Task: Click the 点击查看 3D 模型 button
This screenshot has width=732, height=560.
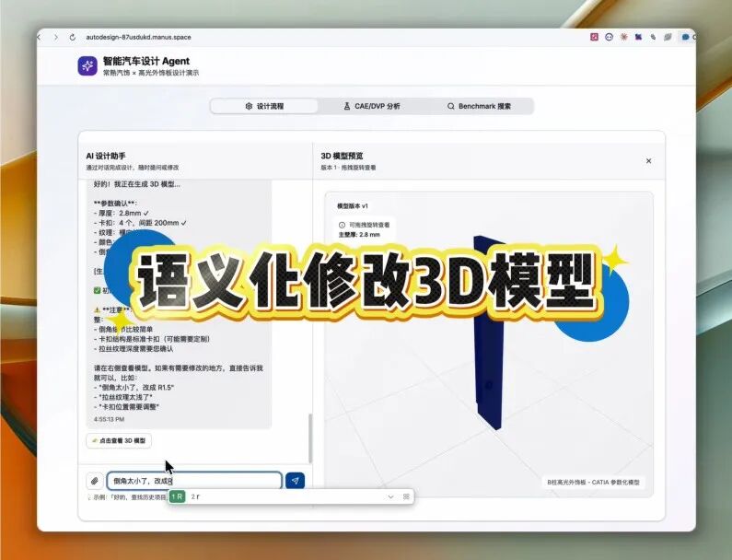Action: [x=118, y=441]
